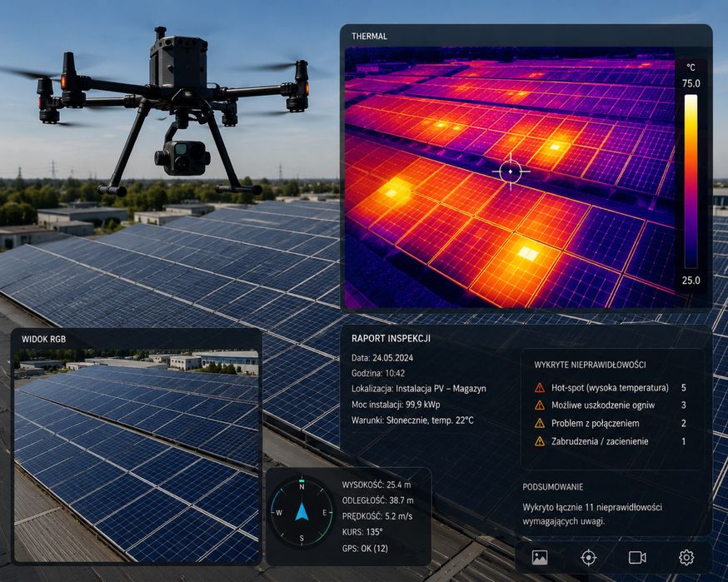
Task: Click warning icon beside Problem z połączeniem
Action: 540,423
